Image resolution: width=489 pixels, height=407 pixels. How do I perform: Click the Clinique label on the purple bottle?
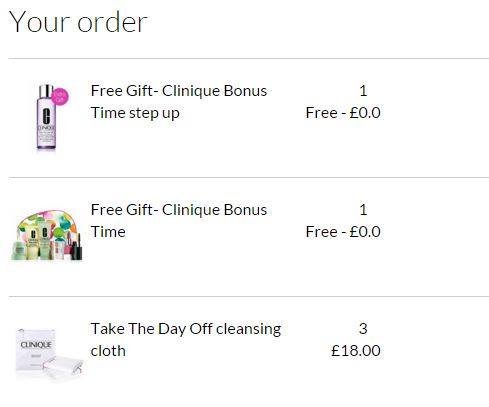tap(46, 128)
